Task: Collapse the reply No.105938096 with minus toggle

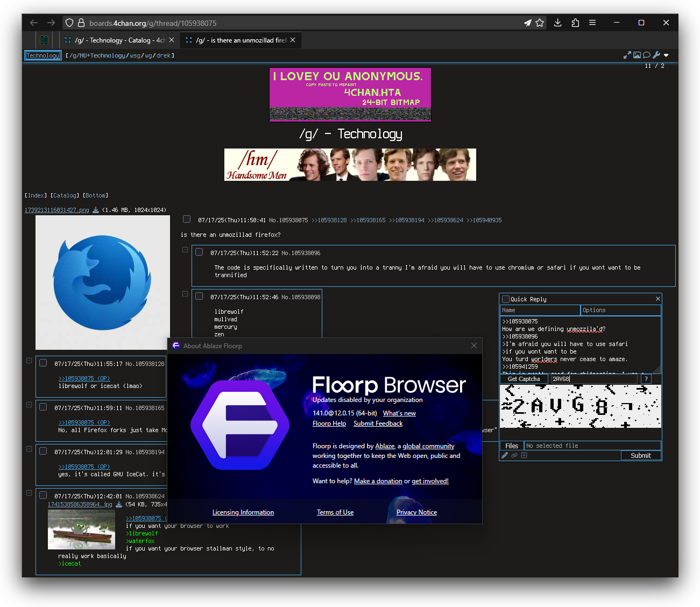Action: (x=185, y=250)
